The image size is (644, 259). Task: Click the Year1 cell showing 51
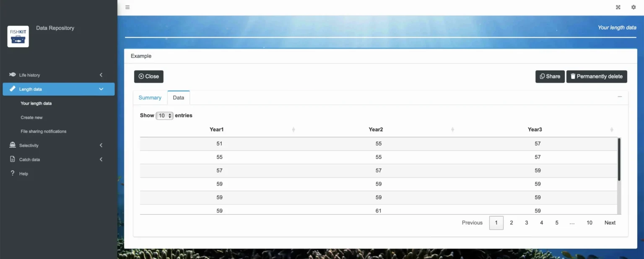point(219,144)
